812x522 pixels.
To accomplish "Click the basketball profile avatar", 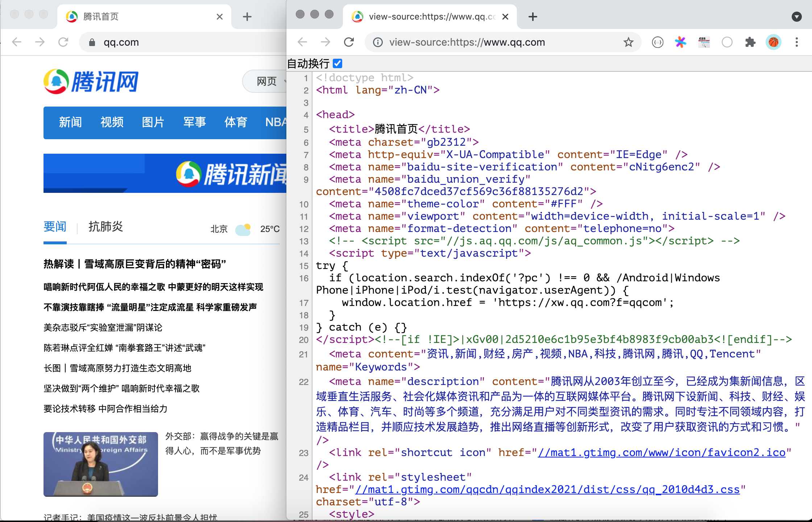I will tap(773, 42).
